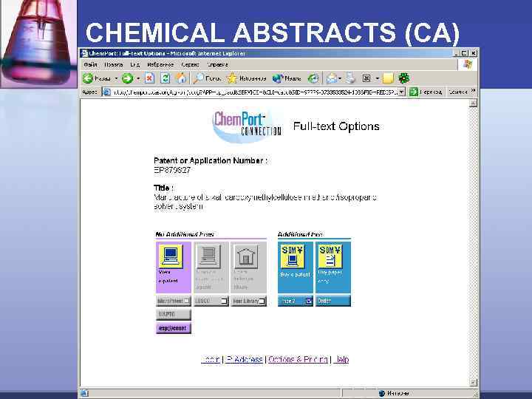
Task: Open the Login link
Action: 211,359
